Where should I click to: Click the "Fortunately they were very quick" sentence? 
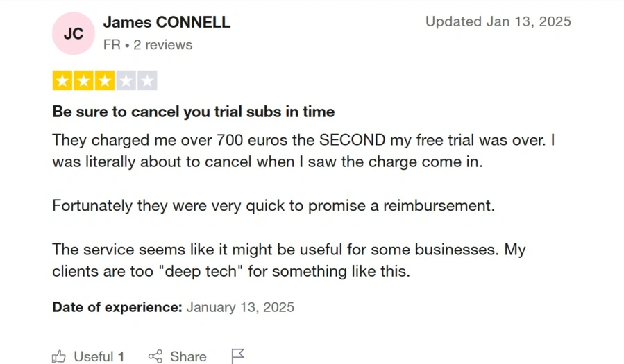tap(273, 206)
